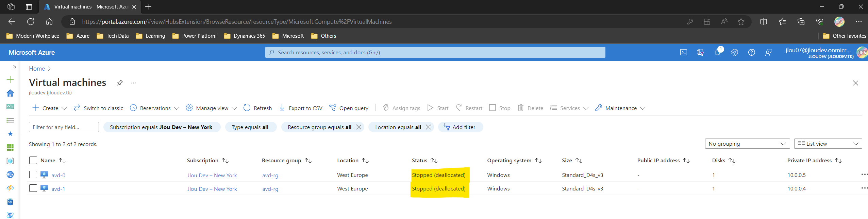
Task: Reload the browser page
Action: [31, 22]
